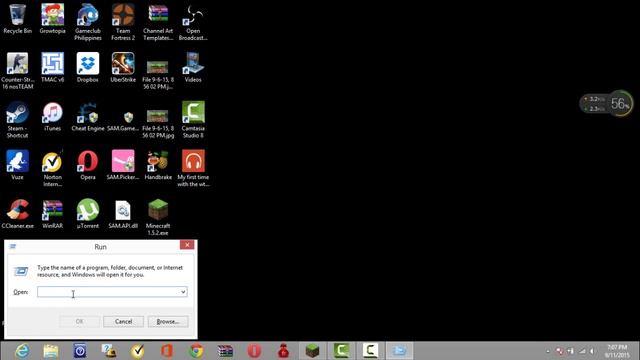Open the Norton checkmark icon in taskbar

[x=138, y=351]
